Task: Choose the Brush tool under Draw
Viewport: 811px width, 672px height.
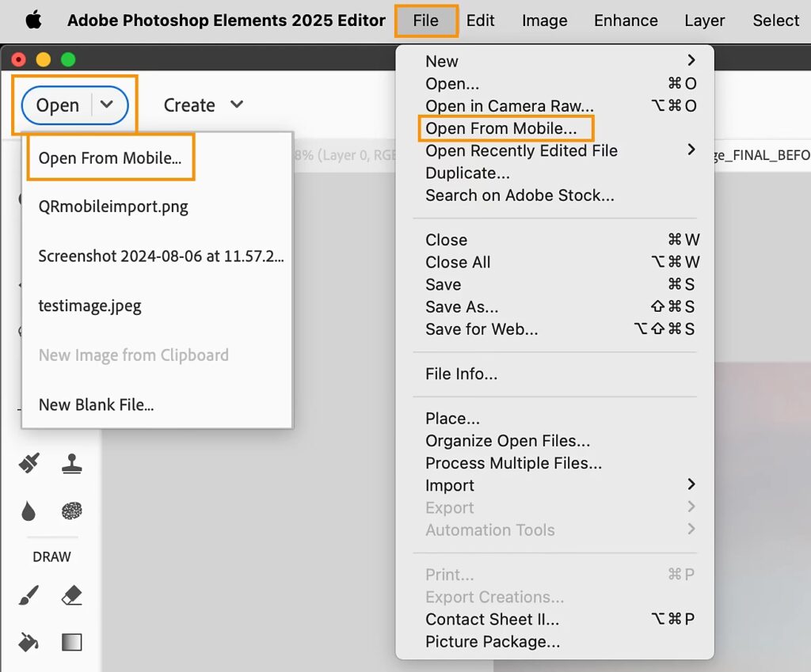Action: coord(29,596)
